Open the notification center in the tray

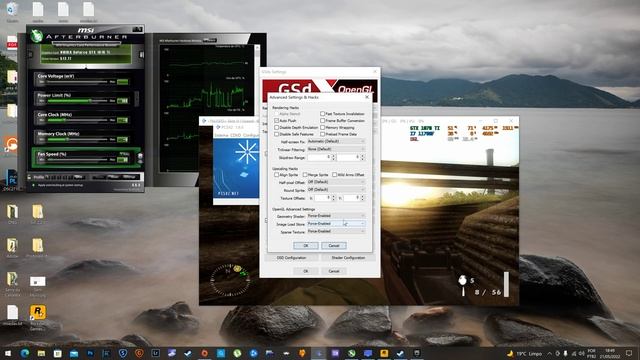629,353
